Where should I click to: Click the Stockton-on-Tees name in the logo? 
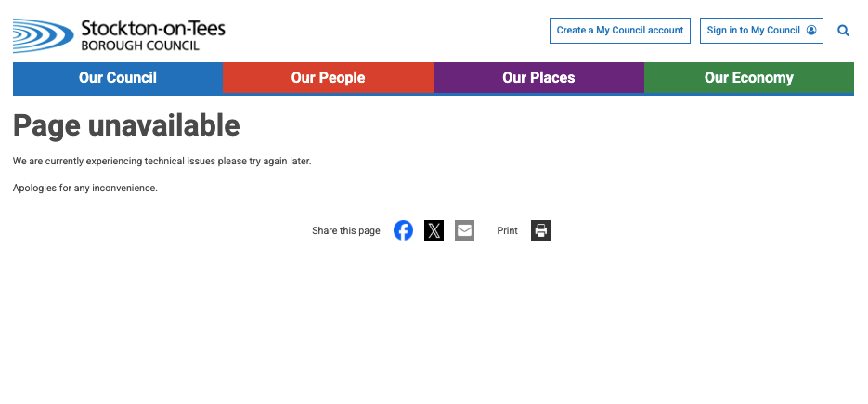[x=152, y=27]
